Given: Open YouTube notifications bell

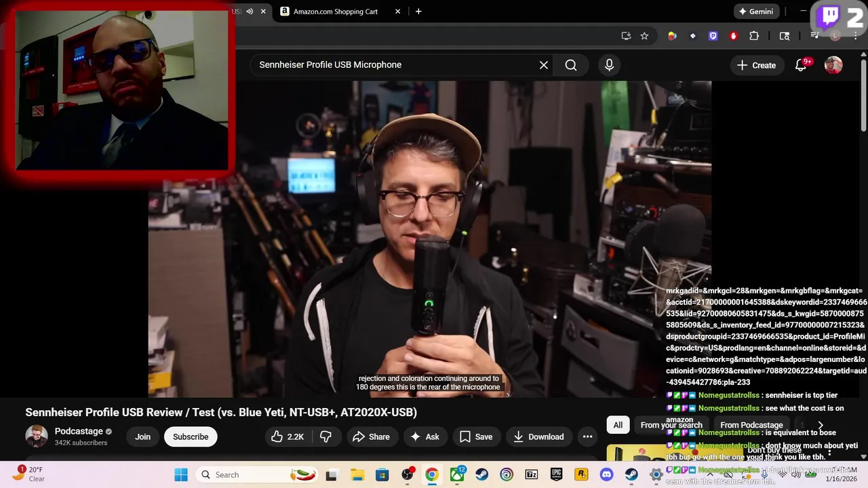Looking at the screenshot, I should [x=801, y=65].
